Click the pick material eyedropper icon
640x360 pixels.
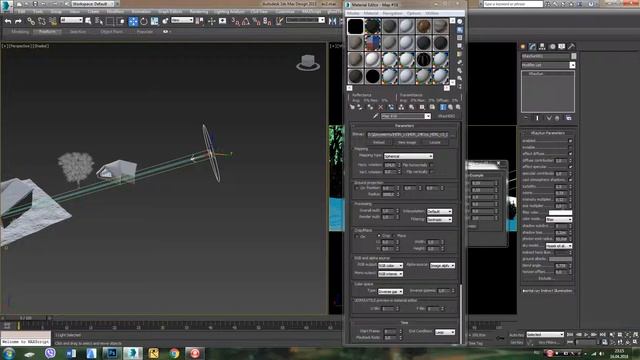376,116
